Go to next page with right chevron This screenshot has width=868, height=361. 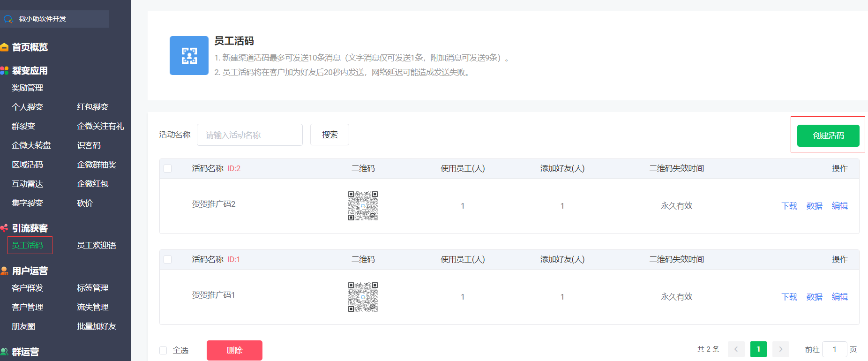coord(780,349)
